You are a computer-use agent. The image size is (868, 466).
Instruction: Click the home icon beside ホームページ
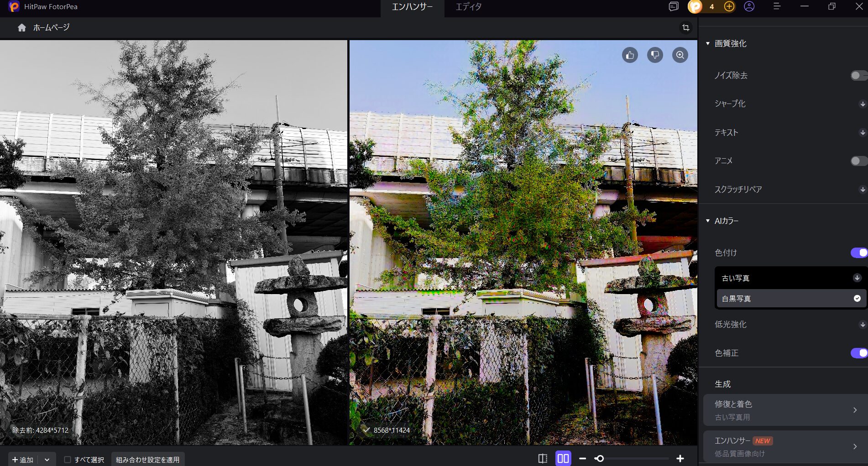tap(21, 28)
